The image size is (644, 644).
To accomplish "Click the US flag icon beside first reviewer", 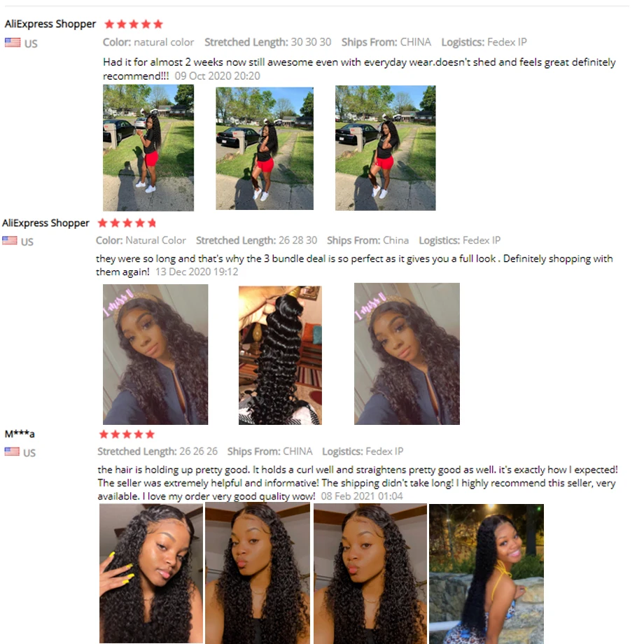I will 13,43.
